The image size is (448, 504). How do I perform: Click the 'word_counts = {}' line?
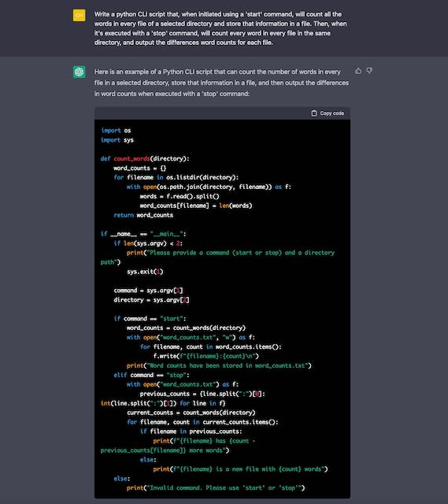140,168
